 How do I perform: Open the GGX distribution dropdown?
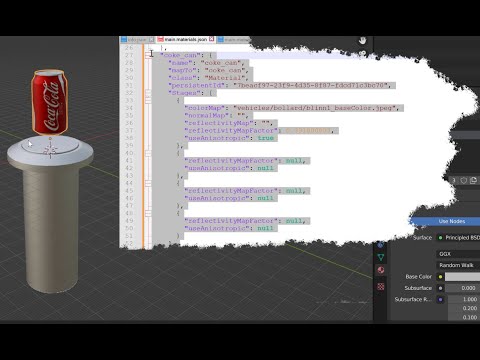tap(458, 254)
